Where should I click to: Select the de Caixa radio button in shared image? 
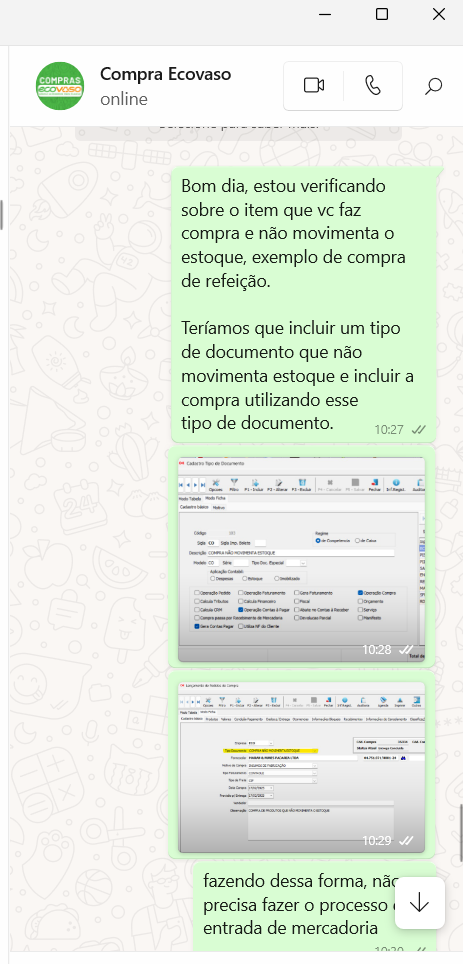click(357, 540)
